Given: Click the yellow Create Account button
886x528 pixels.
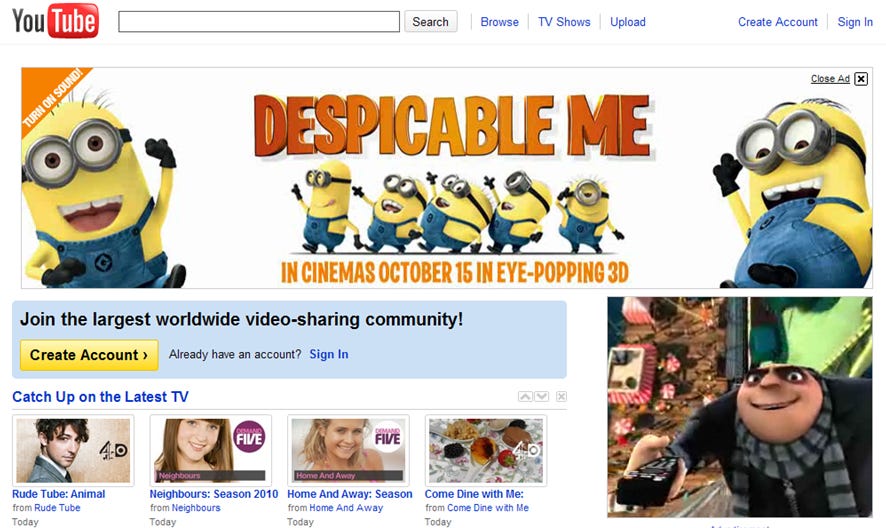Looking at the screenshot, I should point(89,355).
